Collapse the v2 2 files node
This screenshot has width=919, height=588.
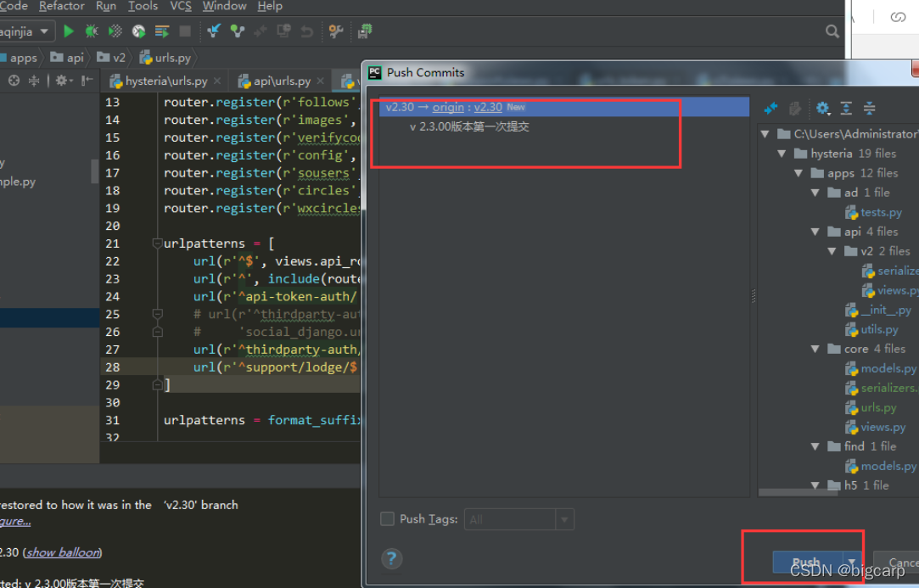click(x=832, y=251)
